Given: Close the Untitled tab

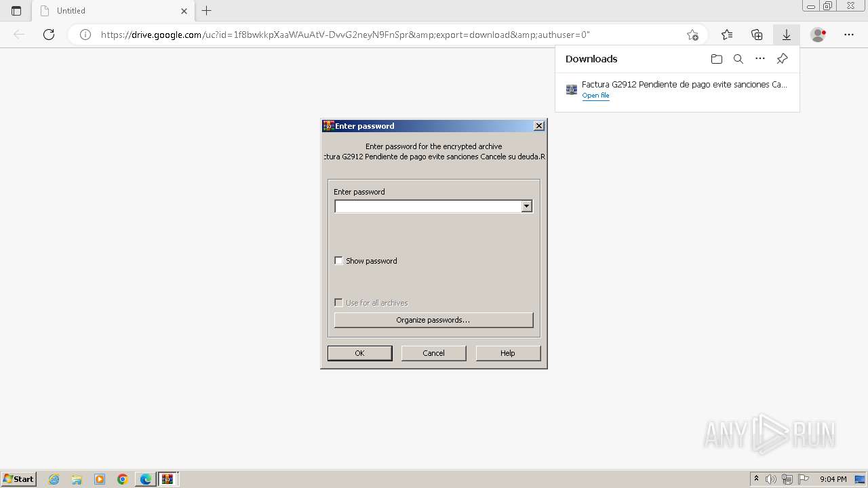Looking at the screenshot, I should tap(184, 11).
